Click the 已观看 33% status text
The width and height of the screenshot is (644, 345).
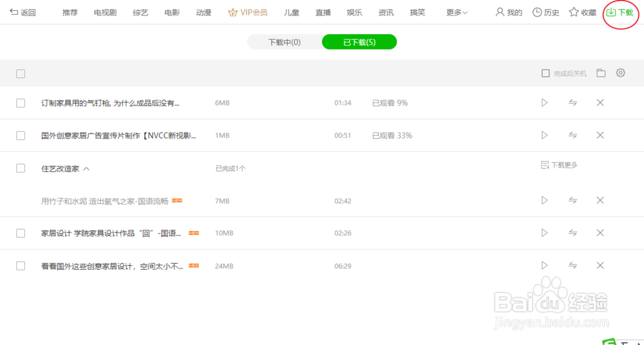pyautogui.click(x=392, y=135)
